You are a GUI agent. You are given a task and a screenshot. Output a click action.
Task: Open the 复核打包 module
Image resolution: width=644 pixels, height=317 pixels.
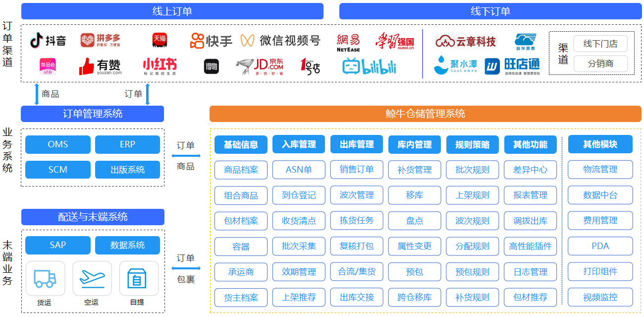point(357,246)
